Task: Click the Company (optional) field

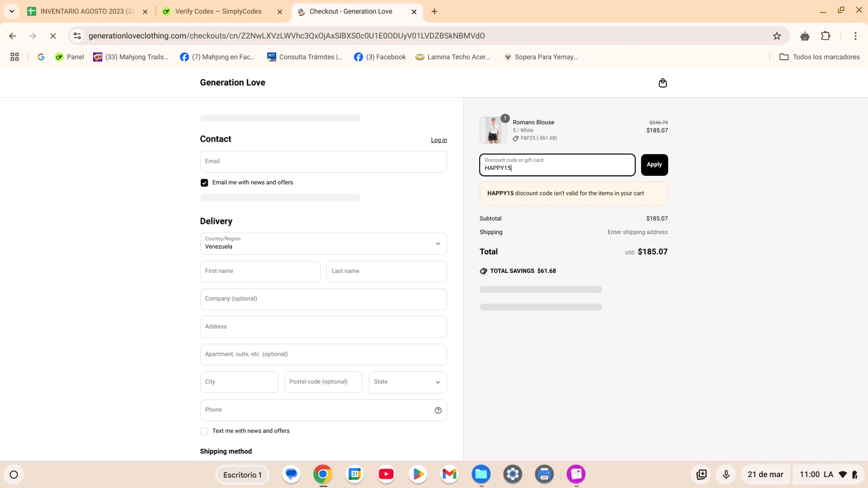Action: 323,299
